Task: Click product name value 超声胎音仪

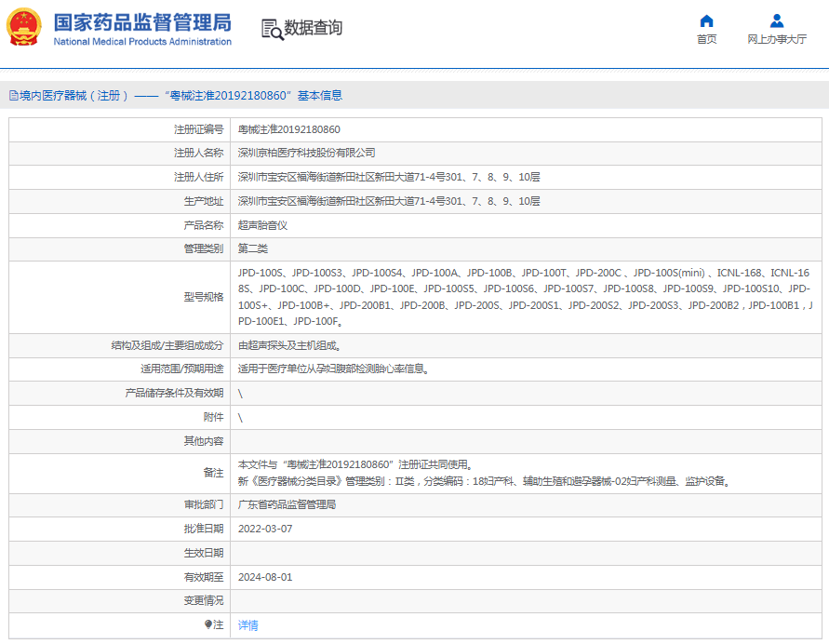Action: click(263, 225)
